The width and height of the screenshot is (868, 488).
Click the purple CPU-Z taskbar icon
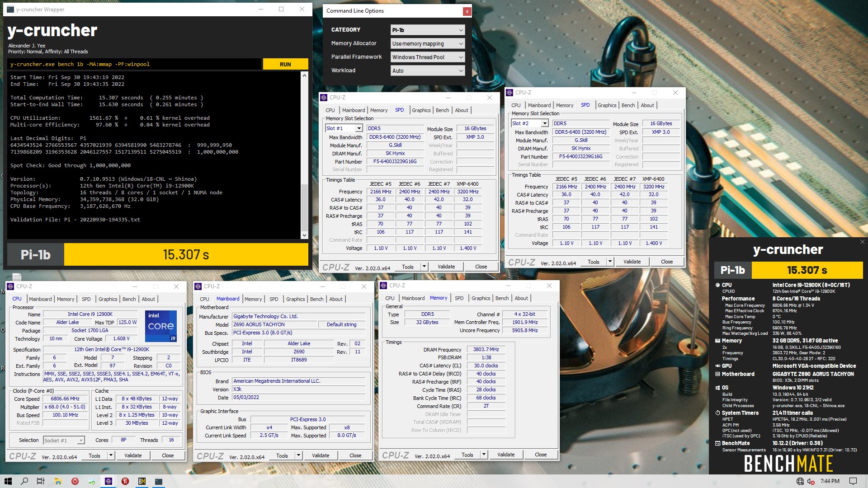(108, 481)
